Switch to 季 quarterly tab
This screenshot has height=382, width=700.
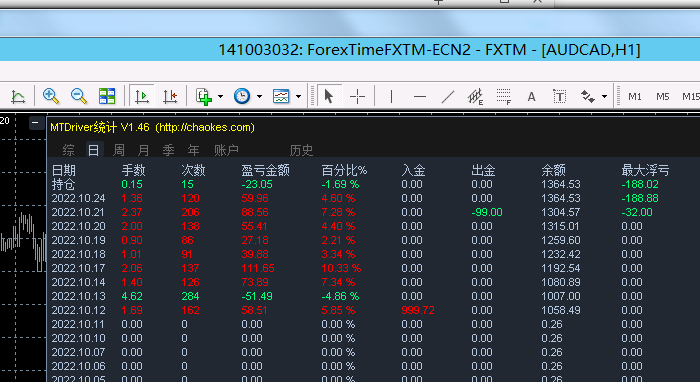click(168, 150)
